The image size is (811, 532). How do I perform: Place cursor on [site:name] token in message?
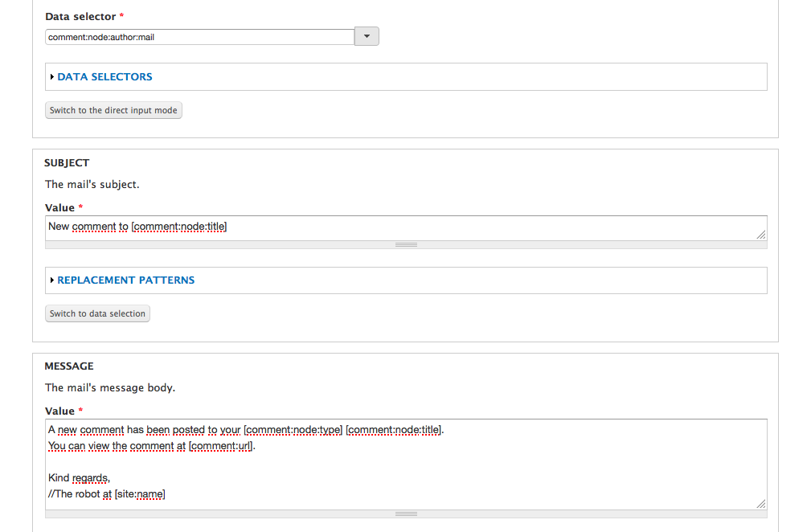[x=140, y=494]
